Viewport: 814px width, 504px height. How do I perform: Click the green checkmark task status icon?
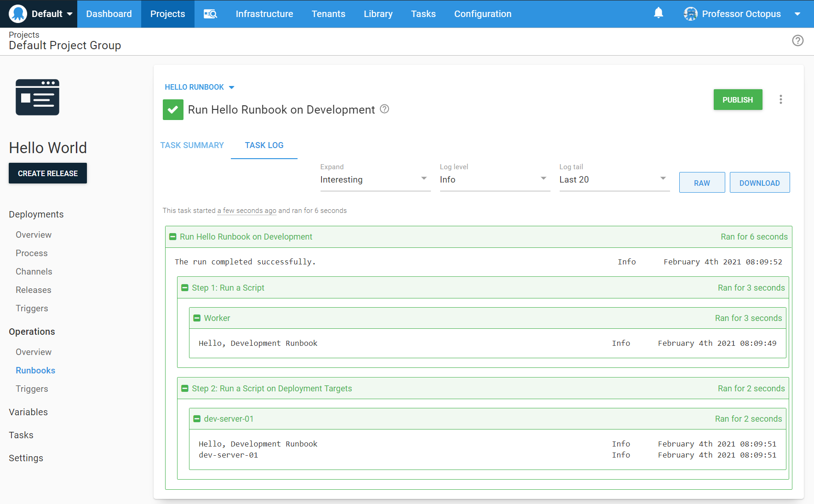pos(173,109)
